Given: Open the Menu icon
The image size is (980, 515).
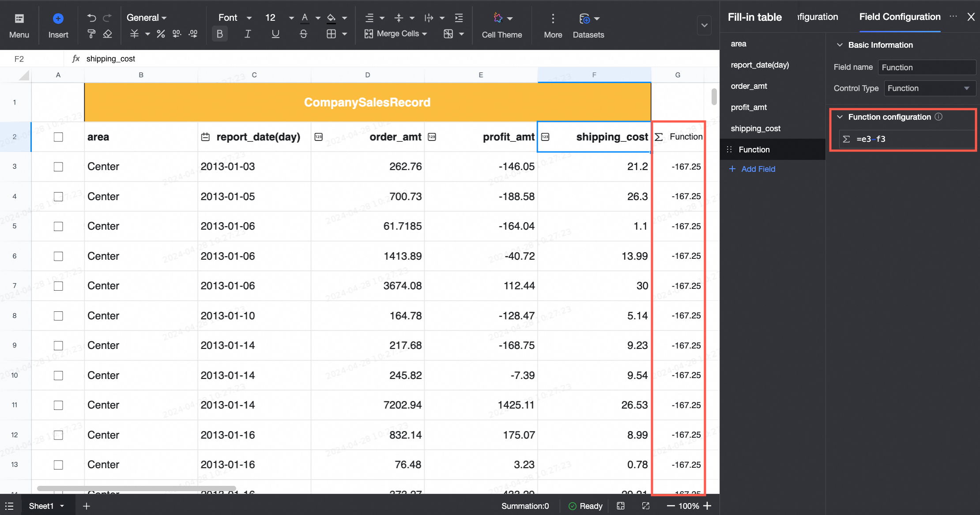Looking at the screenshot, I should click(19, 19).
